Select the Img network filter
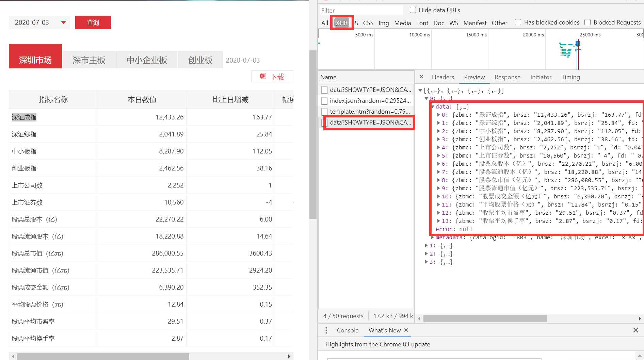The height and width of the screenshot is (360, 644). [384, 23]
